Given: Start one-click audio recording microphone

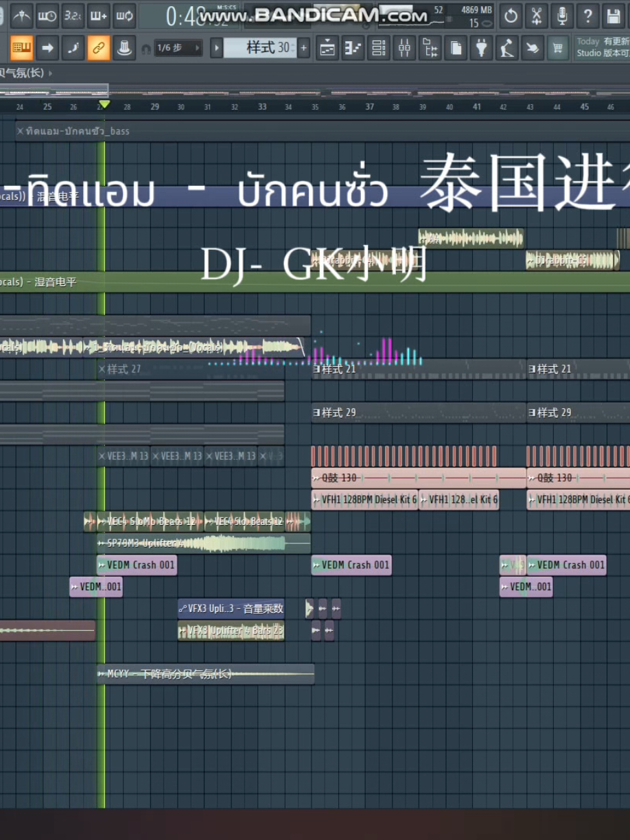Looking at the screenshot, I should tap(562, 16).
